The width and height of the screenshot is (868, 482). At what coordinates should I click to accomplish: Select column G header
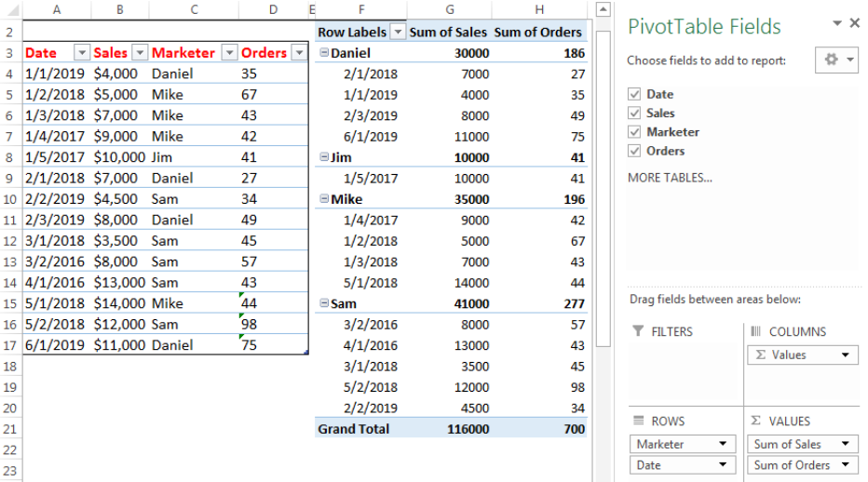[450, 9]
